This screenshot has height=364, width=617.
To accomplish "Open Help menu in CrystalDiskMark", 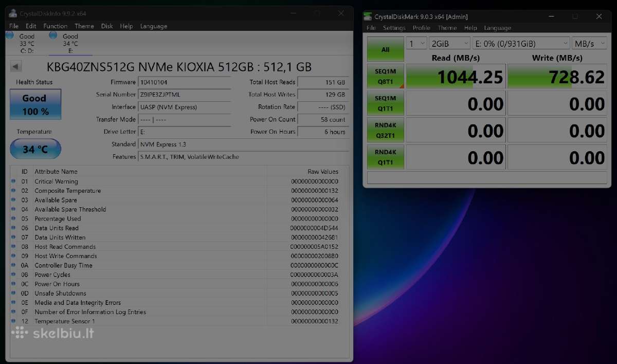I will (x=470, y=28).
